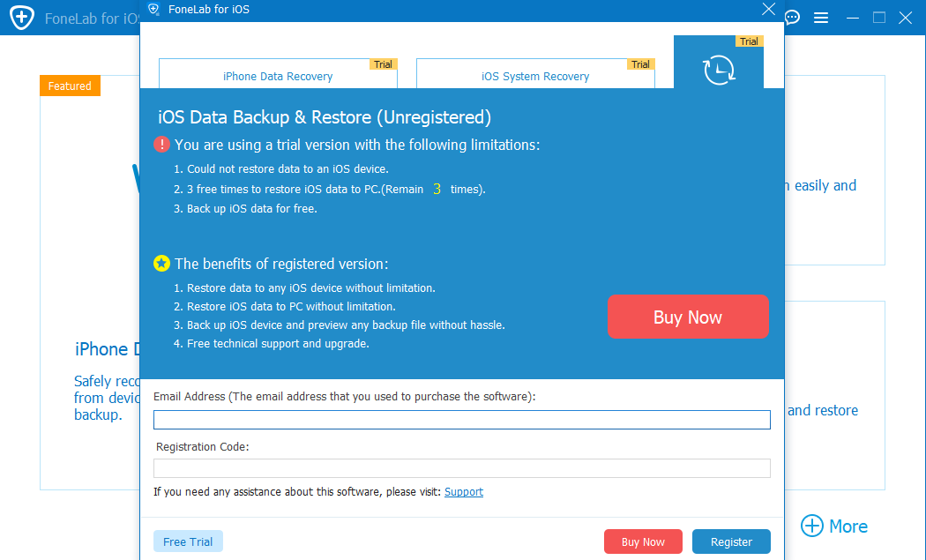Switch to iOS System Recovery tab
Screen dimensions: 926x560
[535, 74]
